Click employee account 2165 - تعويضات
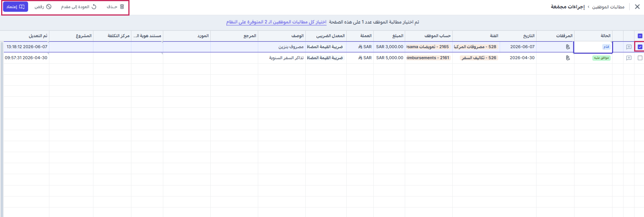The height and width of the screenshot is (217, 644). (x=428, y=47)
